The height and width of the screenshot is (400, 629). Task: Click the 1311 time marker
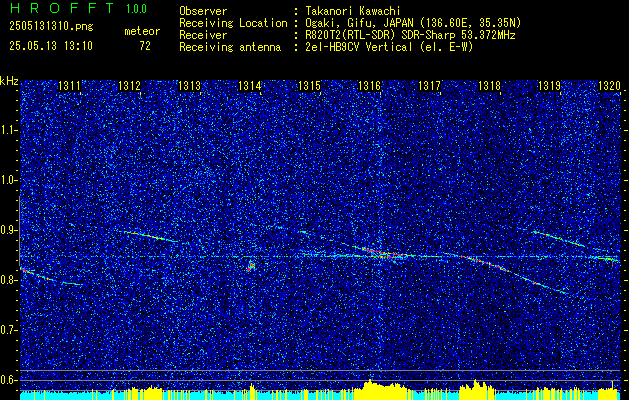(x=69, y=85)
